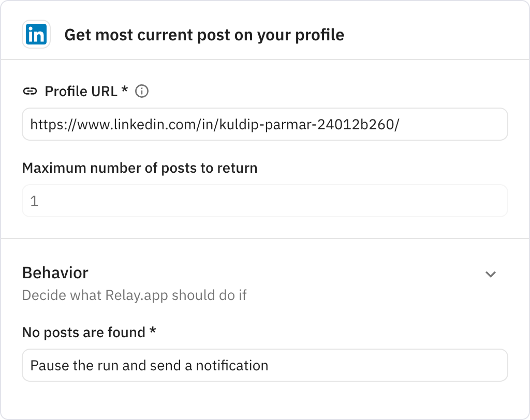Open the 'No posts are found' dropdown
Viewport: 530px width, 420px height.
(x=265, y=366)
